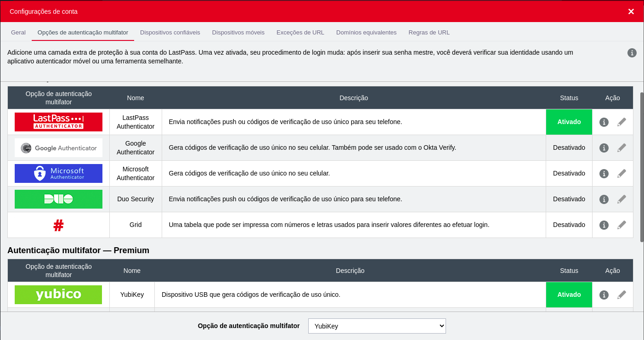The width and height of the screenshot is (644, 340).
Task: Close the Configurações de conta dialog
Action: (x=631, y=11)
